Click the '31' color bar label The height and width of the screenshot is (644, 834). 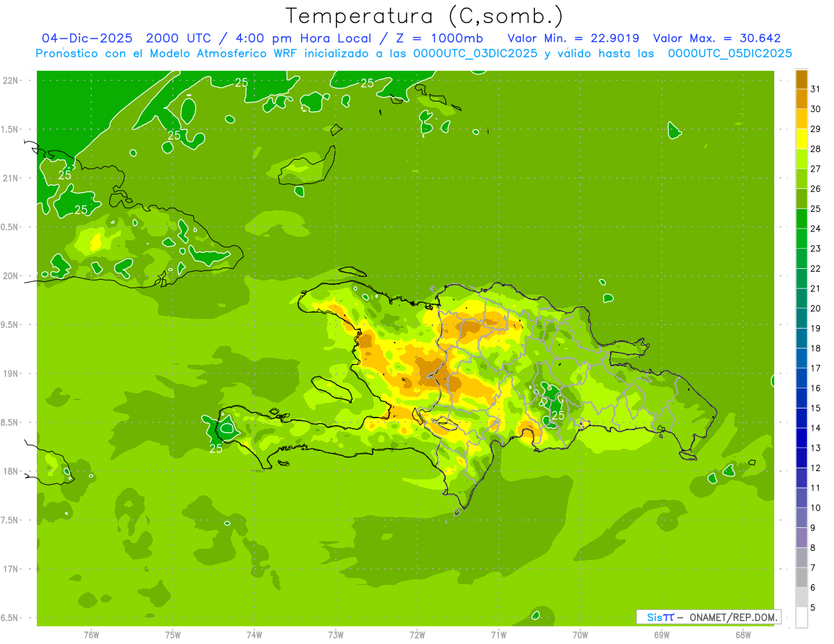(816, 89)
